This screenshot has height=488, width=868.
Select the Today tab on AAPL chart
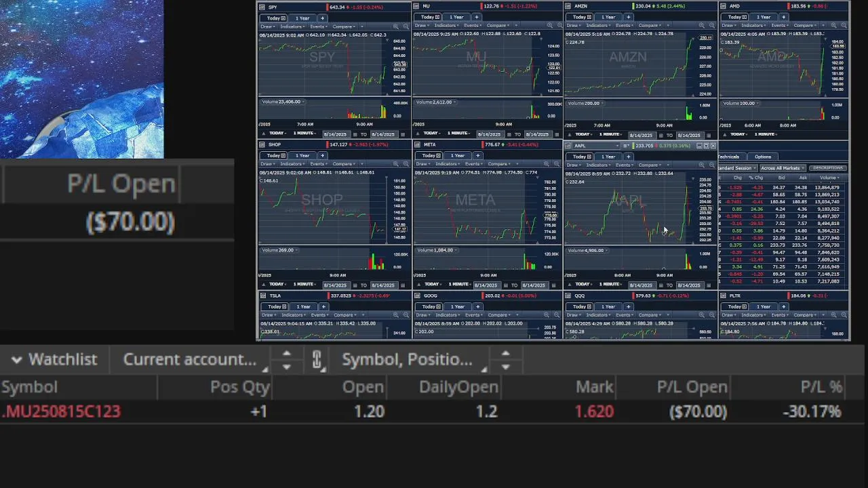click(x=580, y=157)
